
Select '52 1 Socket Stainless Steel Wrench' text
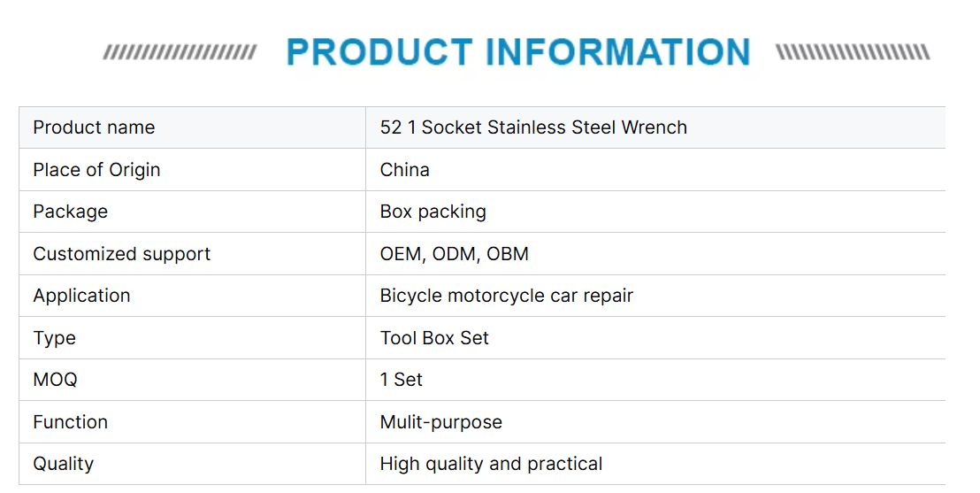pos(533,127)
